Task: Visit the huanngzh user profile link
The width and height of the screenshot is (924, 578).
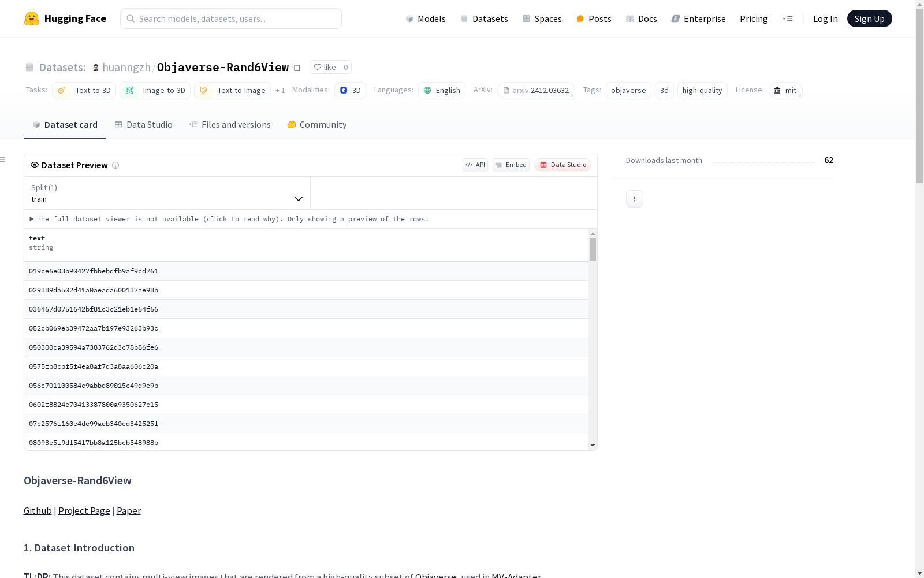Action: click(126, 68)
